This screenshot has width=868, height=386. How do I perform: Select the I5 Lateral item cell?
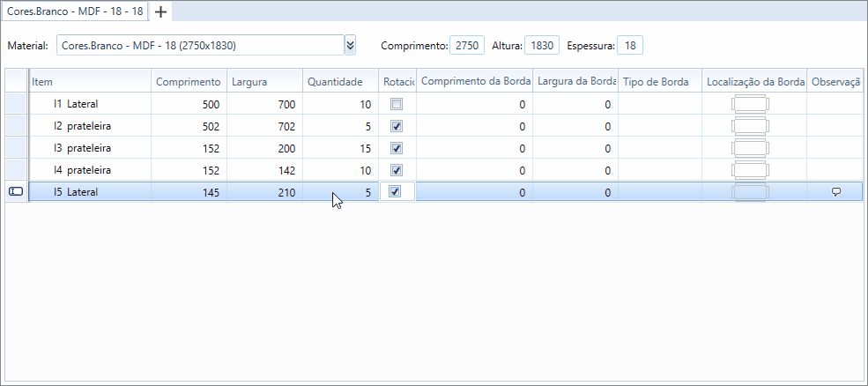click(x=90, y=191)
